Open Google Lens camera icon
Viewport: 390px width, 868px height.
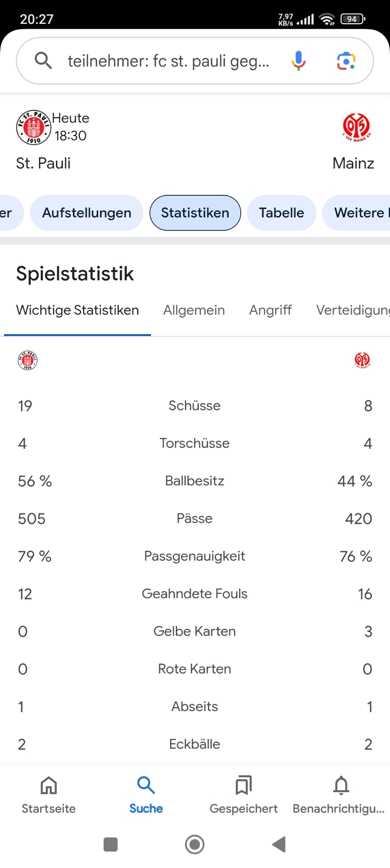tap(346, 60)
